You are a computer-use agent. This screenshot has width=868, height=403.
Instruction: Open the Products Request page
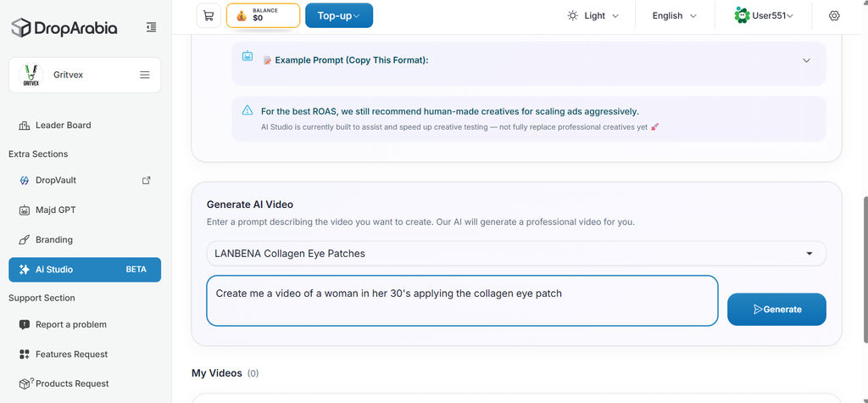click(x=85, y=383)
